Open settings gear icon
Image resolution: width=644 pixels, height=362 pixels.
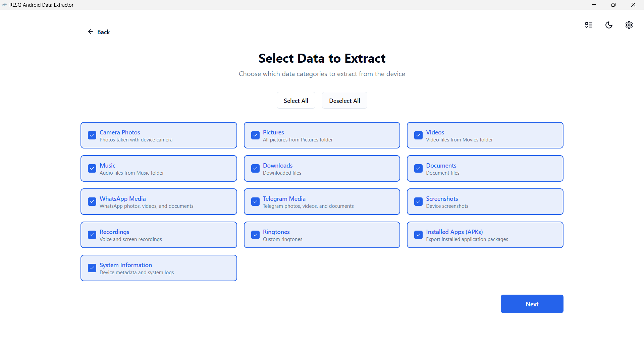pos(629,25)
